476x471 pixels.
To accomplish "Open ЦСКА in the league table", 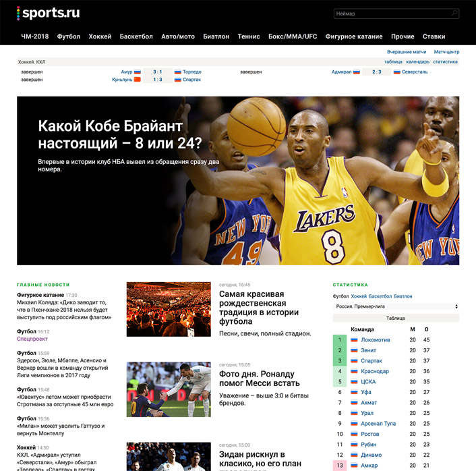I will click(368, 382).
